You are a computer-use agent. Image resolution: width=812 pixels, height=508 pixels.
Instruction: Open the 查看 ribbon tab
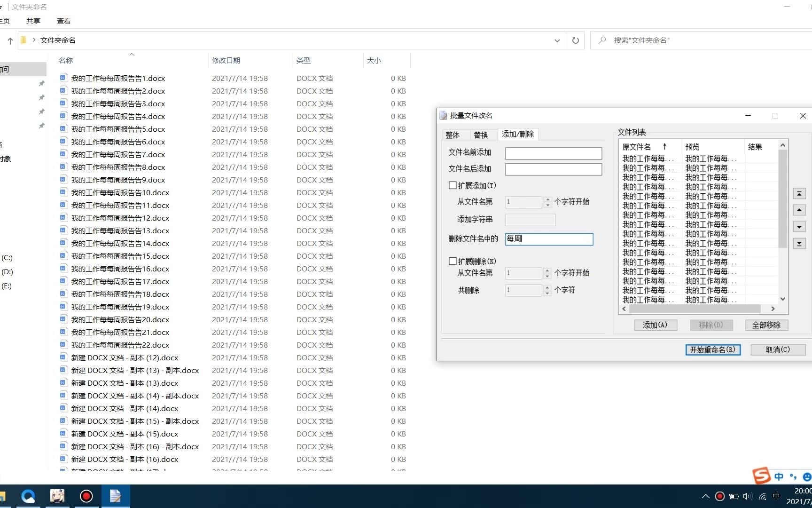click(63, 21)
